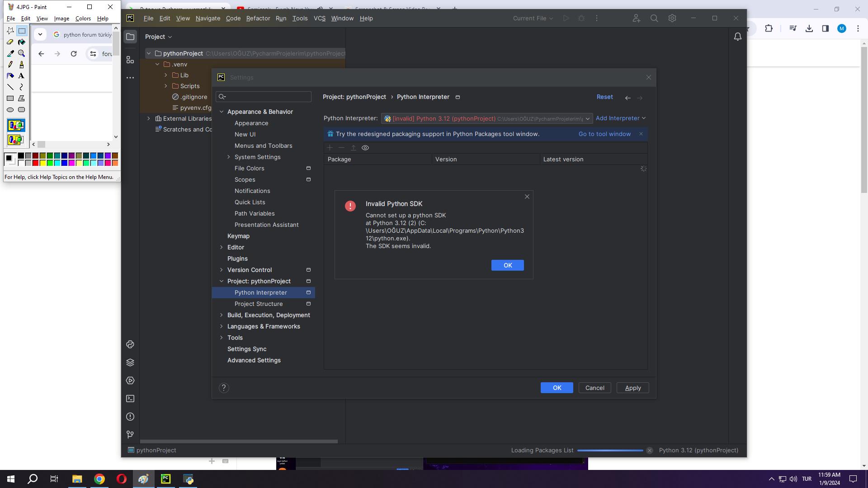Open the Colors menu in Paint
868x488 pixels.
[x=83, y=19]
